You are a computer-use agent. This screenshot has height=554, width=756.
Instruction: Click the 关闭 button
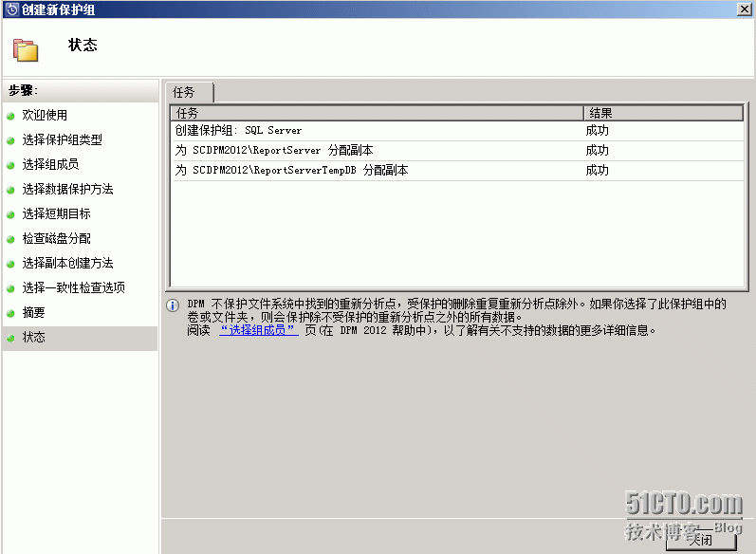pyautogui.click(x=701, y=541)
